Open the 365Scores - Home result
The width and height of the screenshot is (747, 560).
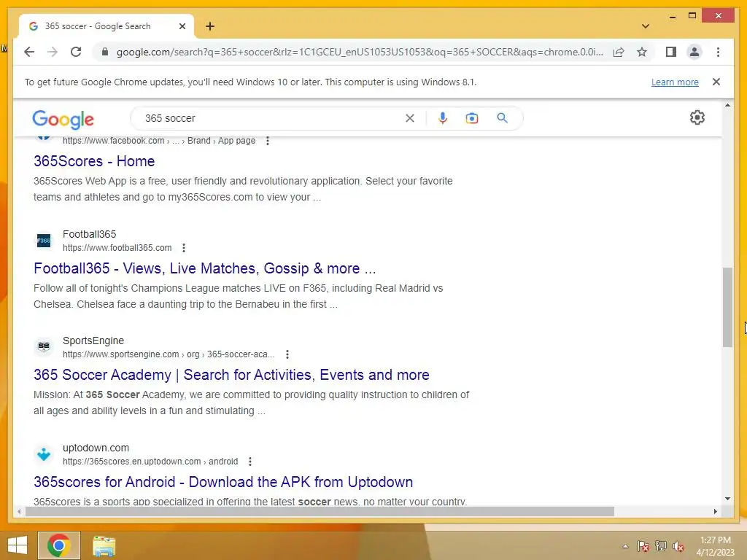(94, 161)
